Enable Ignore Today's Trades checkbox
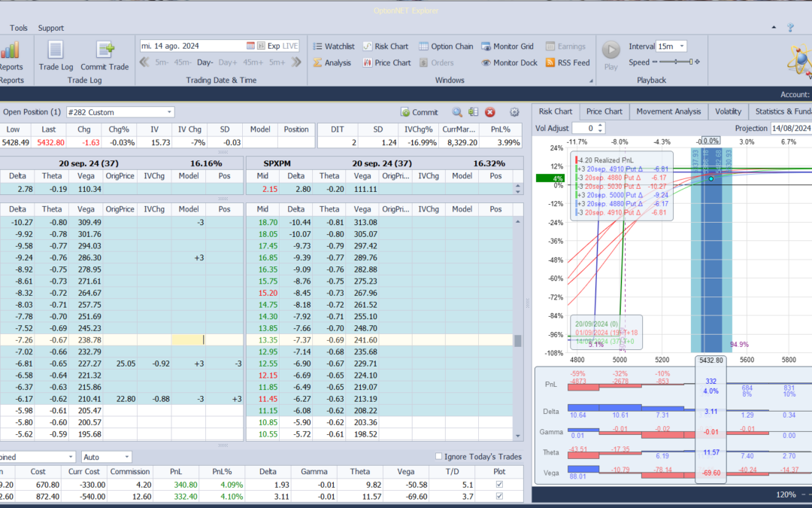 point(439,457)
